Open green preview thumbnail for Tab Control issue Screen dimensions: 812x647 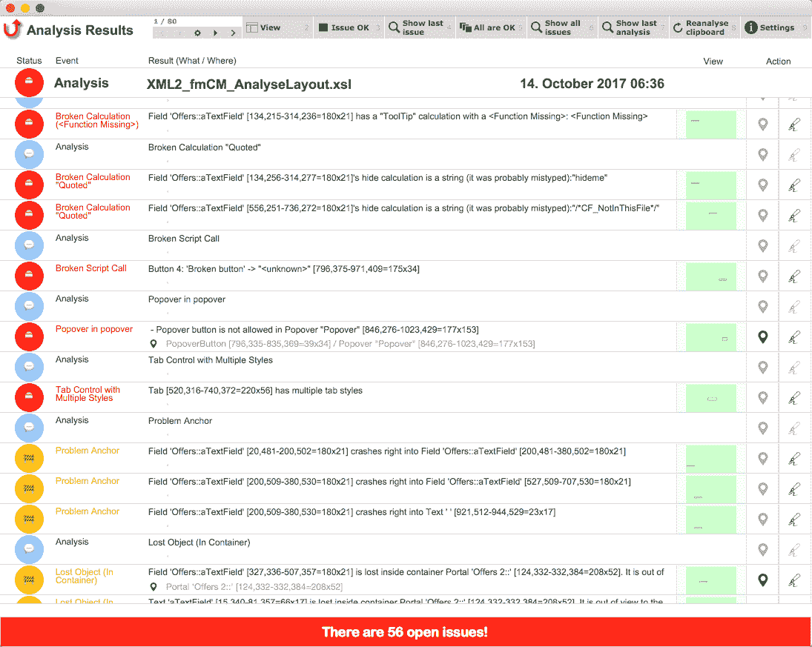click(x=710, y=398)
